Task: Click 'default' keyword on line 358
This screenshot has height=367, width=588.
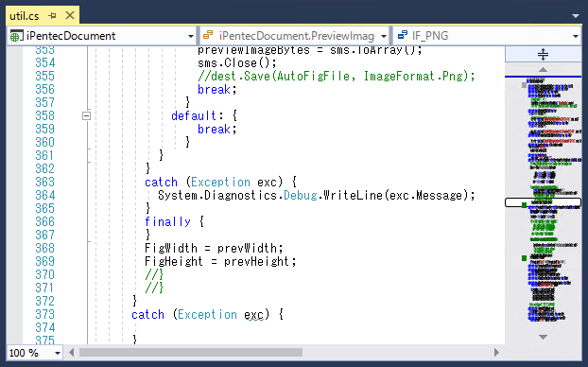Action: [194, 116]
